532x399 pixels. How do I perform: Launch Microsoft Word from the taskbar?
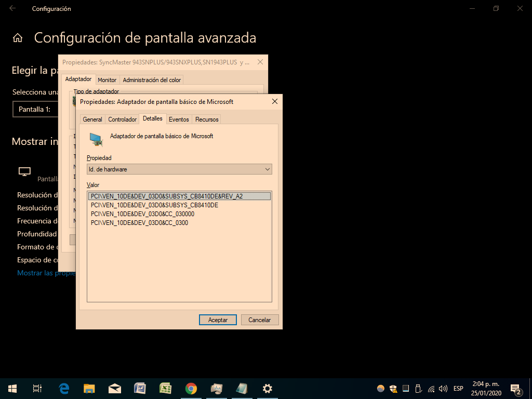[x=140, y=389]
